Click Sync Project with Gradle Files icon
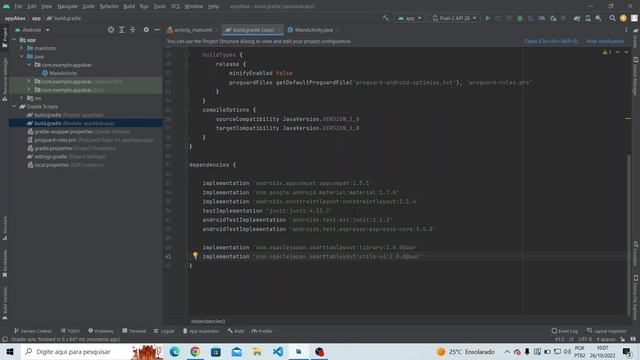Viewport: 640px width, 360px height. (x=577, y=18)
